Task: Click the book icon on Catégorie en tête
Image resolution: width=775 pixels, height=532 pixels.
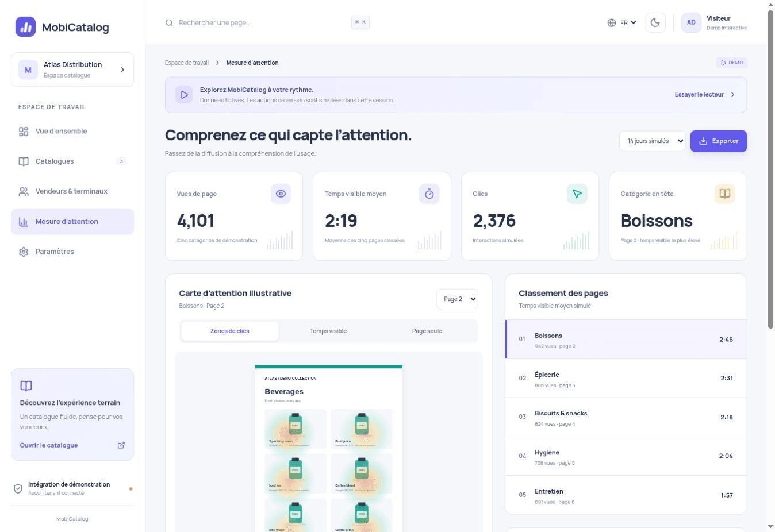Action: (x=725, y=194)
